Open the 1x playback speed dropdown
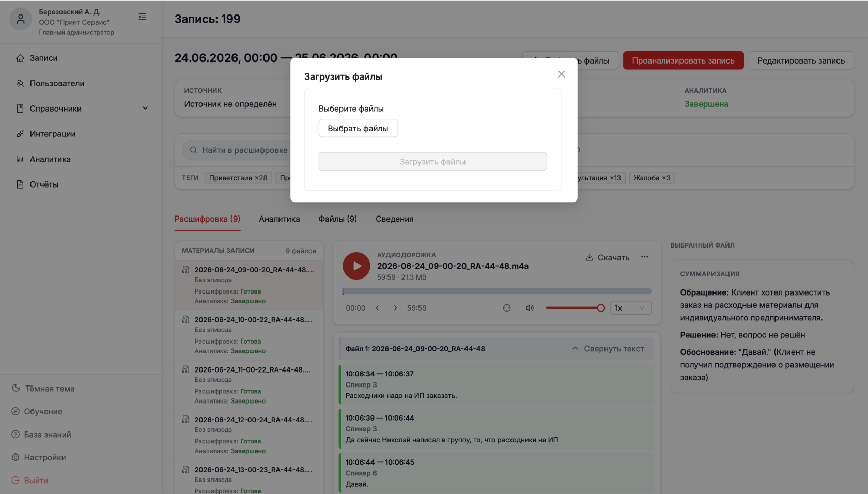Image resolution: width=868 pixels, height=494 pixels. coord(630,308)
